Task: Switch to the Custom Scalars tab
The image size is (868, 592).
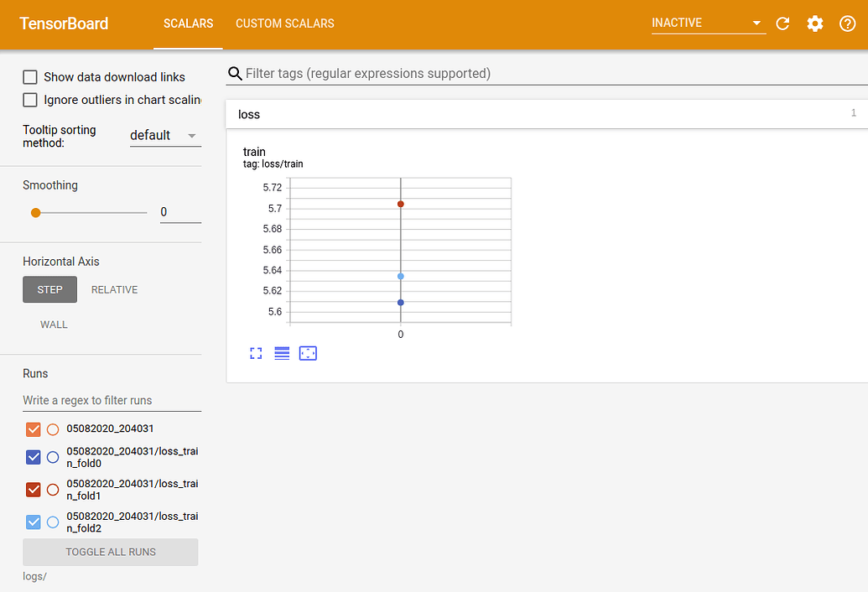Action: (284, 23)
